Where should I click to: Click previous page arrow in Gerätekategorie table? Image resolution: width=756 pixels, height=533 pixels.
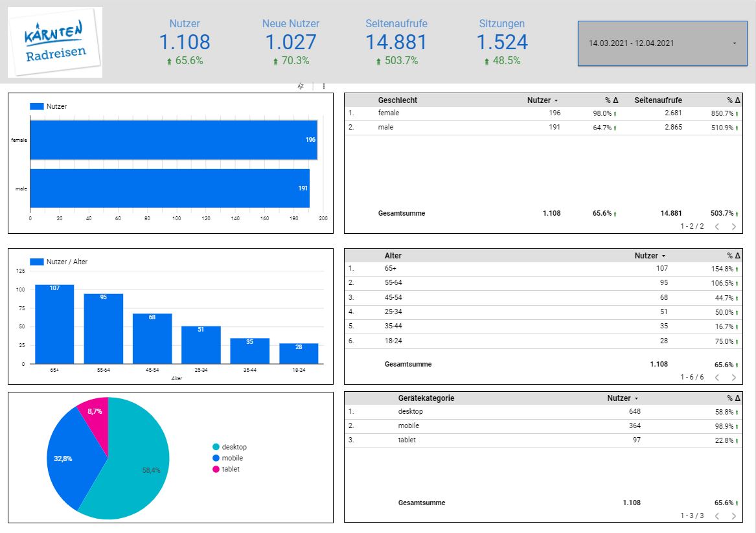(x=717, y=516)
